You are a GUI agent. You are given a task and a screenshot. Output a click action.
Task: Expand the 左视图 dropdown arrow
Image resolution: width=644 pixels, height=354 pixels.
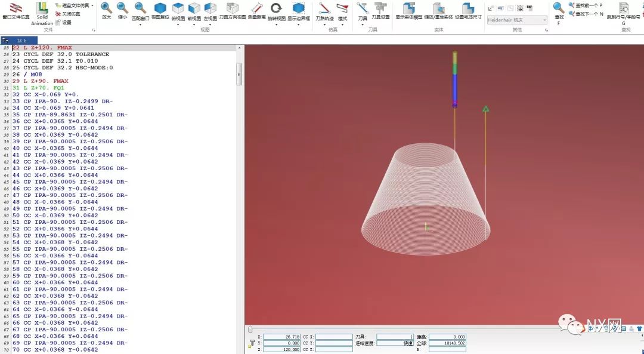click(x=210, y=25)
